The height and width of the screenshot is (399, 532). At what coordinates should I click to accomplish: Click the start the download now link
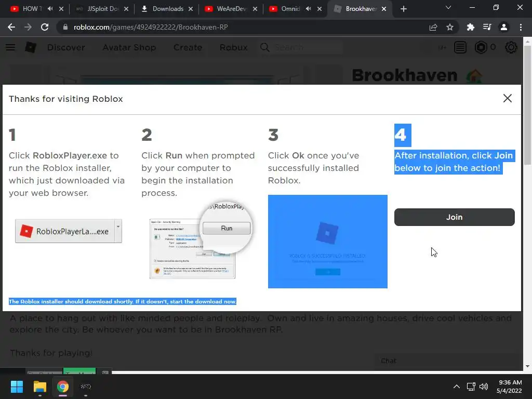203,302
